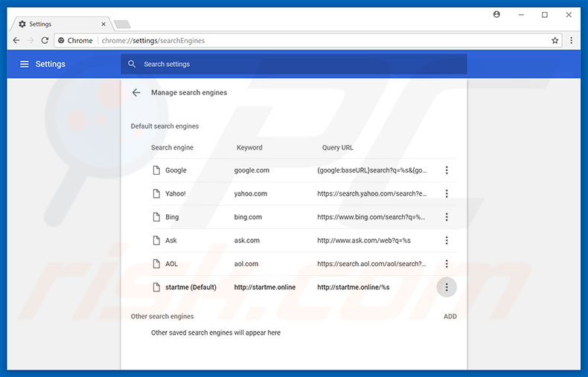Click the ADD button for other search engines

coord(450,316)
